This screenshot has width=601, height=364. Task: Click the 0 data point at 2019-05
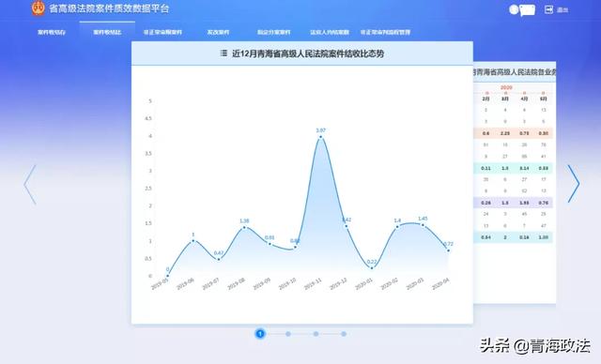[x=167, y=276]
